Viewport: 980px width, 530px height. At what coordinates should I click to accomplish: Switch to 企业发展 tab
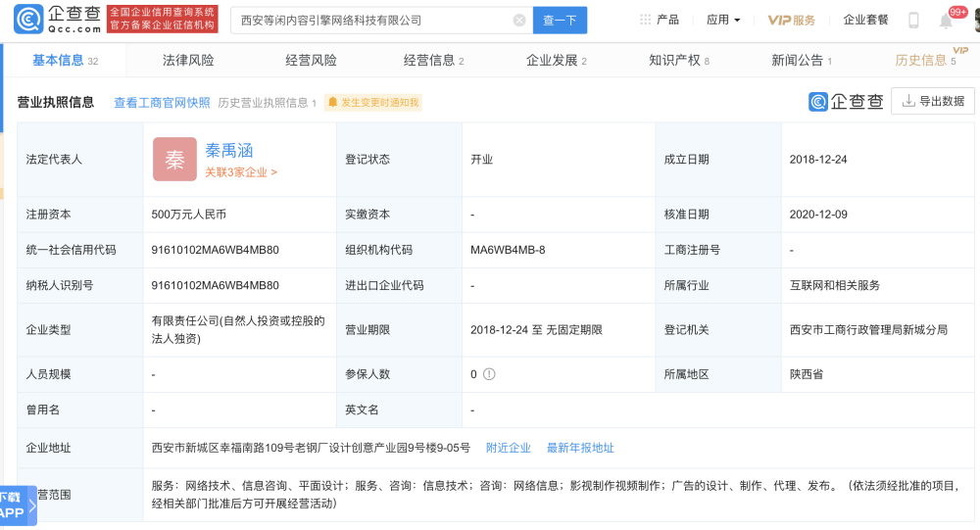click(557, 60)
